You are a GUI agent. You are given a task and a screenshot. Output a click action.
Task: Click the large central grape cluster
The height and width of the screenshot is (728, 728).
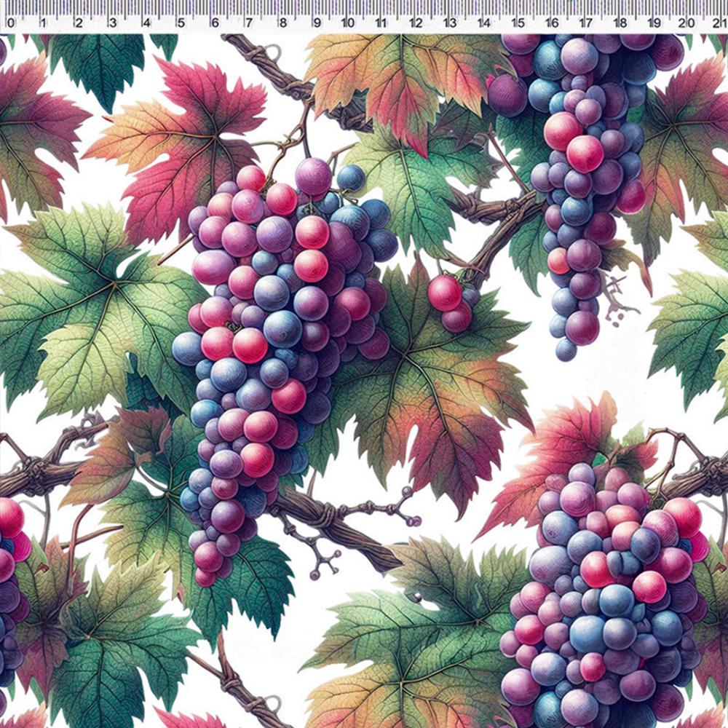pos(277,328)
